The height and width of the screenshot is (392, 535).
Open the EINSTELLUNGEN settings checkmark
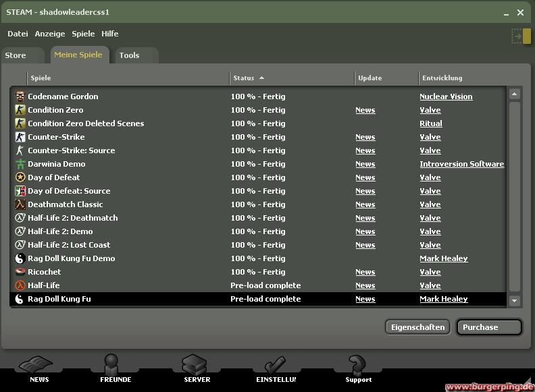[276, 370]
